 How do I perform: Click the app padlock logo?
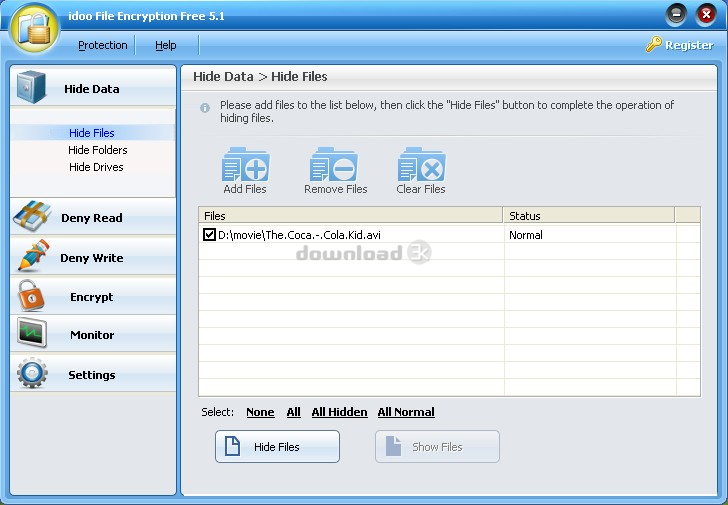pyautogui.click(x=35, y=29)
